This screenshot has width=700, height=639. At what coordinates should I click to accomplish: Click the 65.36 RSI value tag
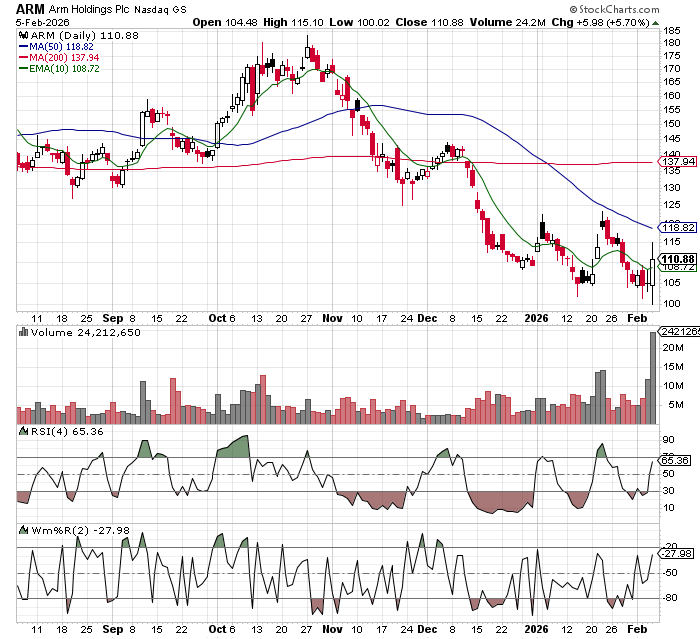pos(675,460)
